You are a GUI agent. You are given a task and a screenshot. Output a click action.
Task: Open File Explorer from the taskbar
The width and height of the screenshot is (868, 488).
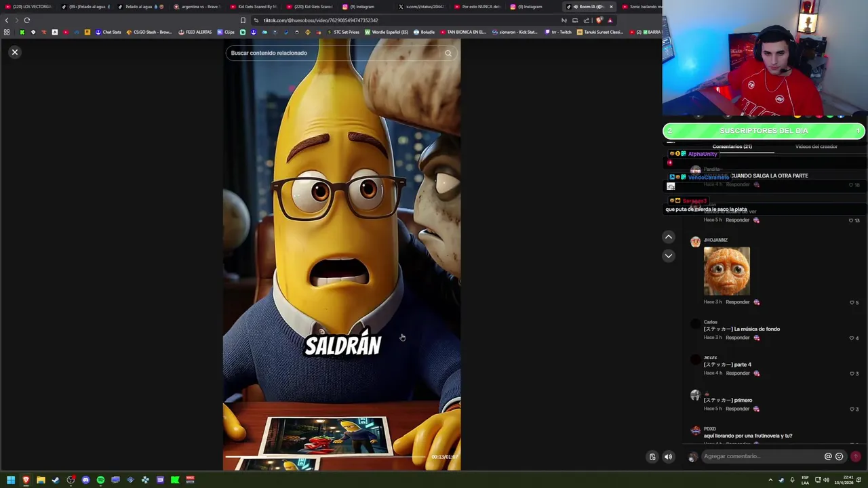tap(41, 480)
